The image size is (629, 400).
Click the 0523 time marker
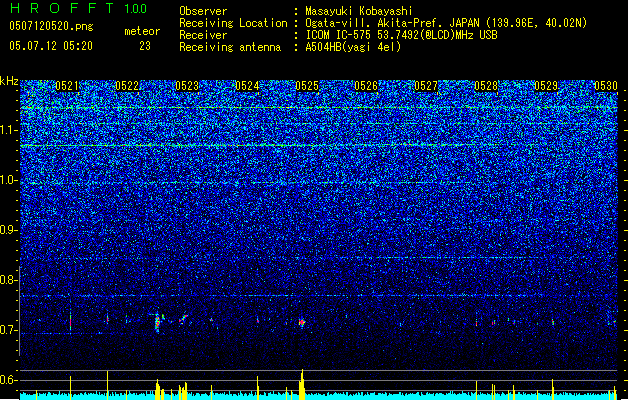(x=187, y=86)
